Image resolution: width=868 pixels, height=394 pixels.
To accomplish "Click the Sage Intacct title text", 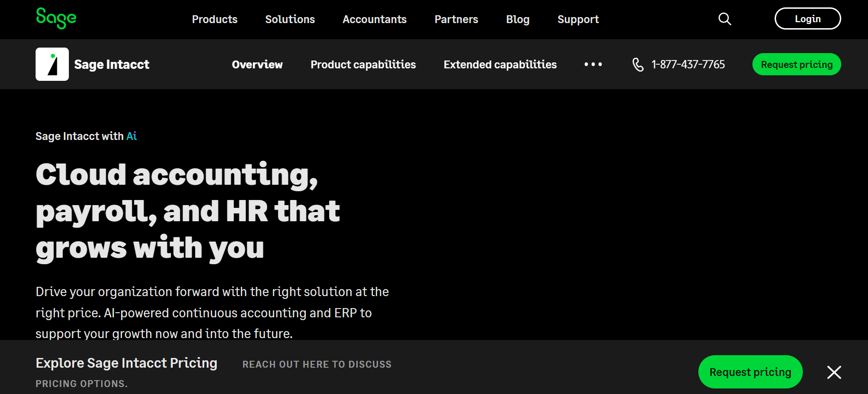I will click(111, 65).
